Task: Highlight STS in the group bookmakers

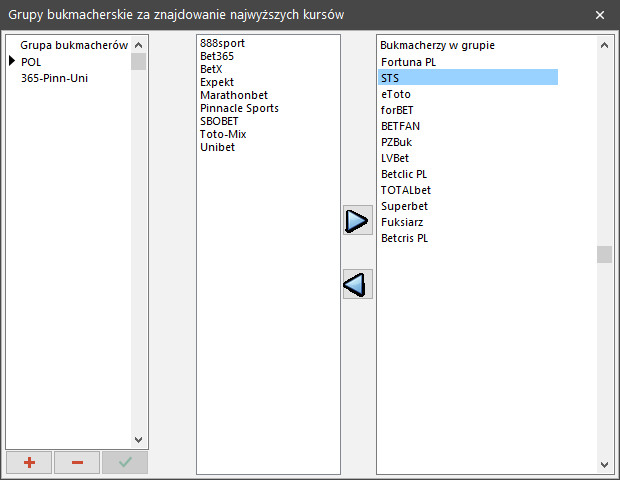Action: [390, 78]
